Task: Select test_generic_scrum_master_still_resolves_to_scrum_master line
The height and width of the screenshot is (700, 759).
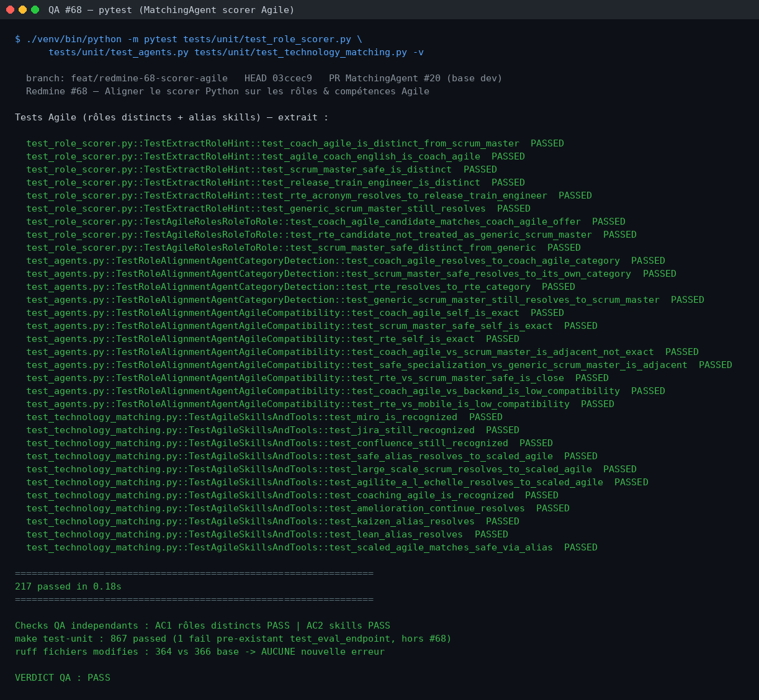Action: (365, 300)
